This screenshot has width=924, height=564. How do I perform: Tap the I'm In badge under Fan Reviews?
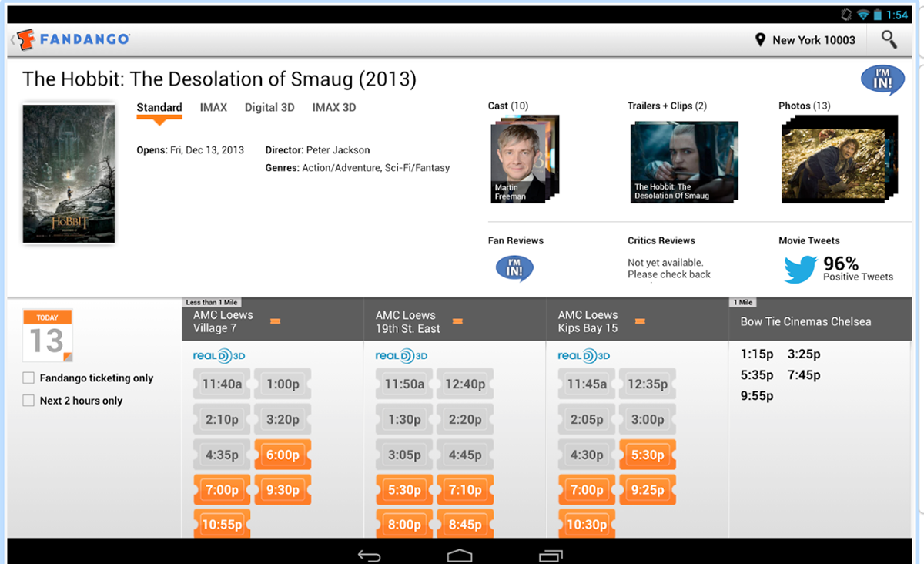[514, 268]
